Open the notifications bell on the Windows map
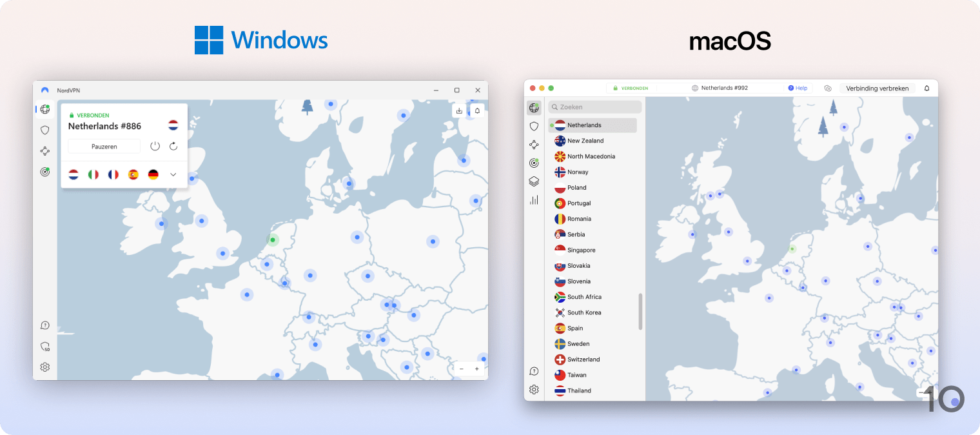 477,110
